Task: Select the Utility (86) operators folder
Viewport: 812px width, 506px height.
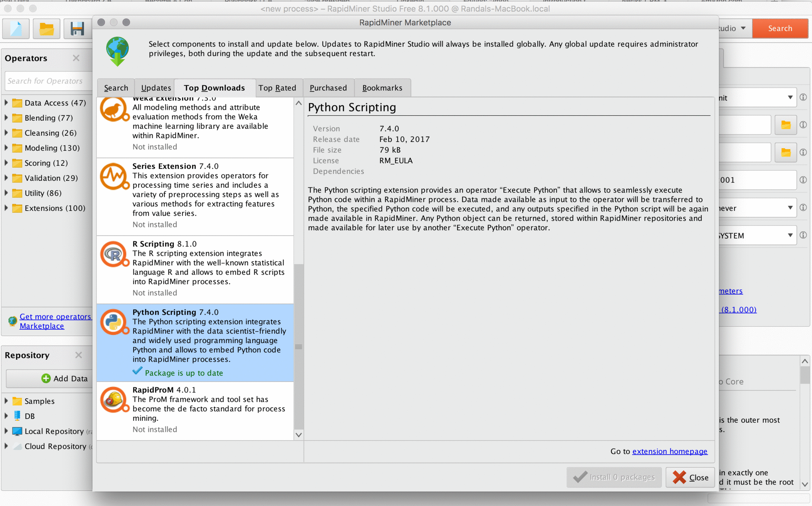Action: [x=43, y=193]
